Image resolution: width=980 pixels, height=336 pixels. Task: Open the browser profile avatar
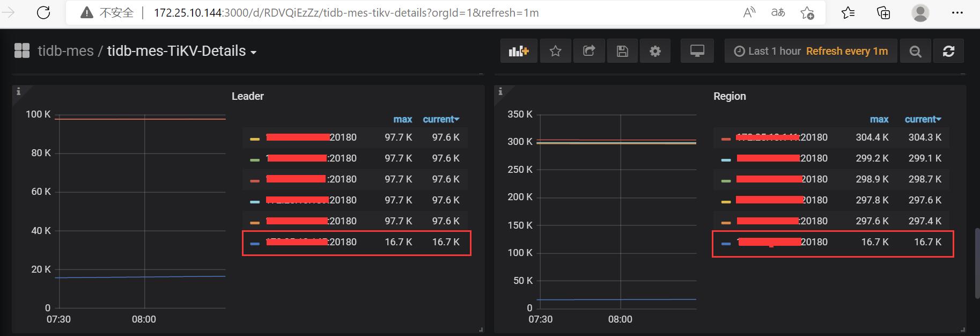tap(920, 12)
